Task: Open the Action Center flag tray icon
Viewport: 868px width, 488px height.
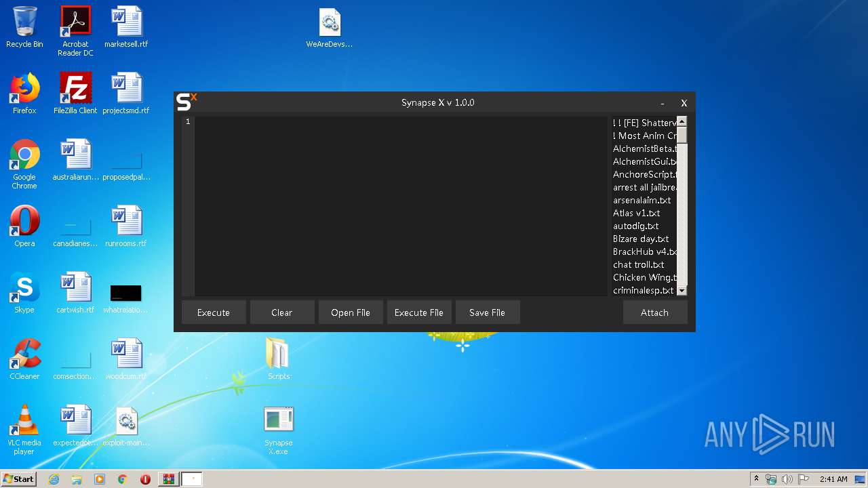Action: (803, 479)
